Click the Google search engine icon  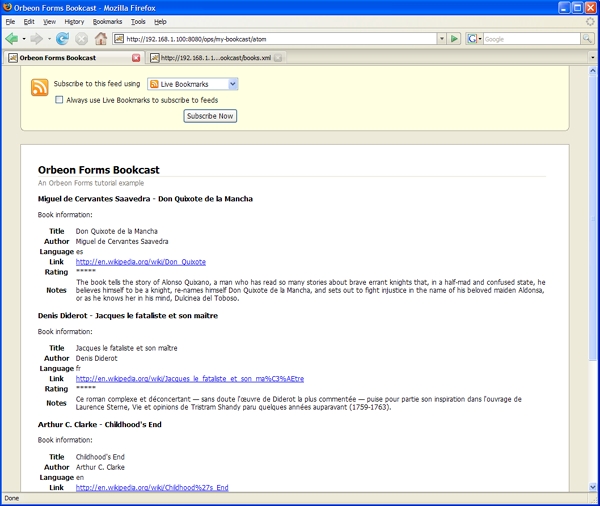[472, 39]
